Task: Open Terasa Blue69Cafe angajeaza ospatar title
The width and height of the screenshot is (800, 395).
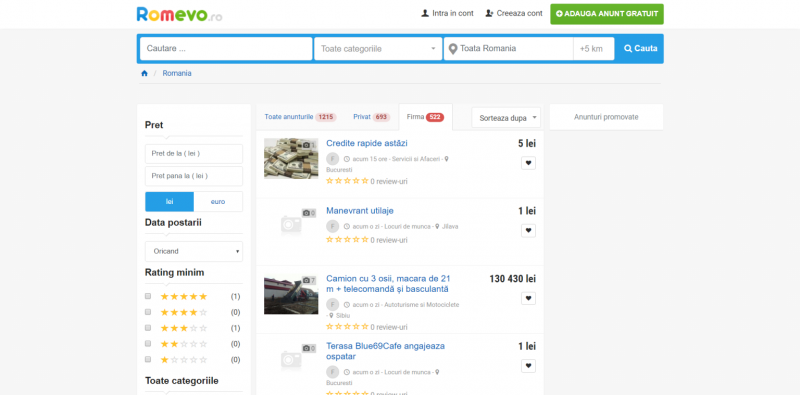Action: click(385, 351)
